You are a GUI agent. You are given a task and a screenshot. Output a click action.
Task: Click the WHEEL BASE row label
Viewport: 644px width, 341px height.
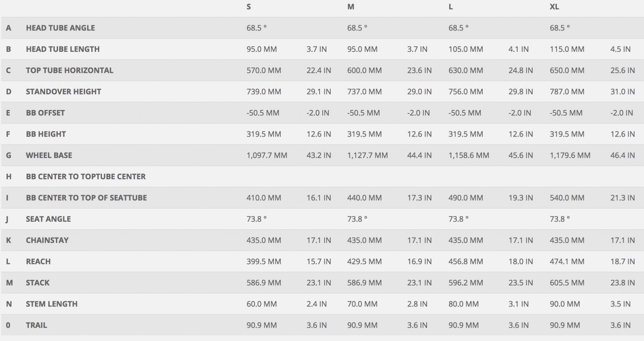pyautogui.click(x=49, y=155)
